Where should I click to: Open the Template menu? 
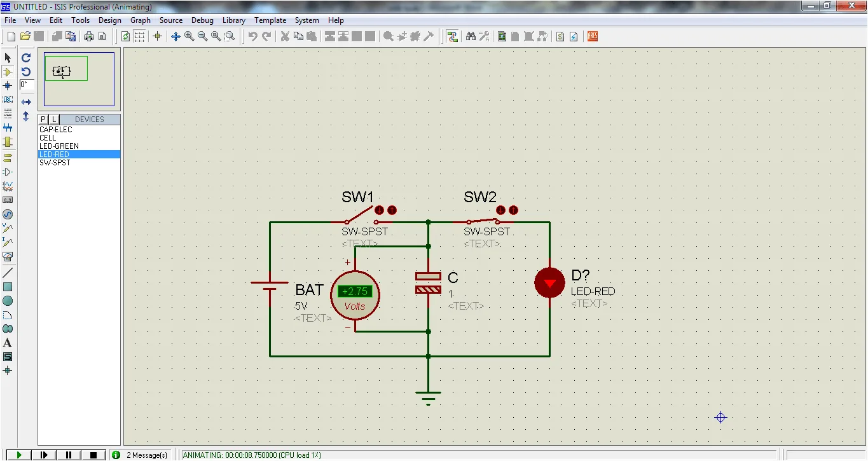(x=270, y=20)
